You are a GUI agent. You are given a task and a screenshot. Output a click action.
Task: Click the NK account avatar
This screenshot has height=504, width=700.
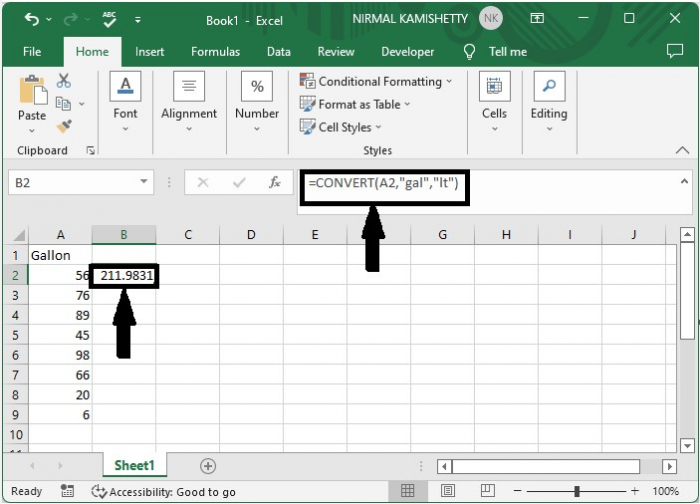(x=491, y=18)
